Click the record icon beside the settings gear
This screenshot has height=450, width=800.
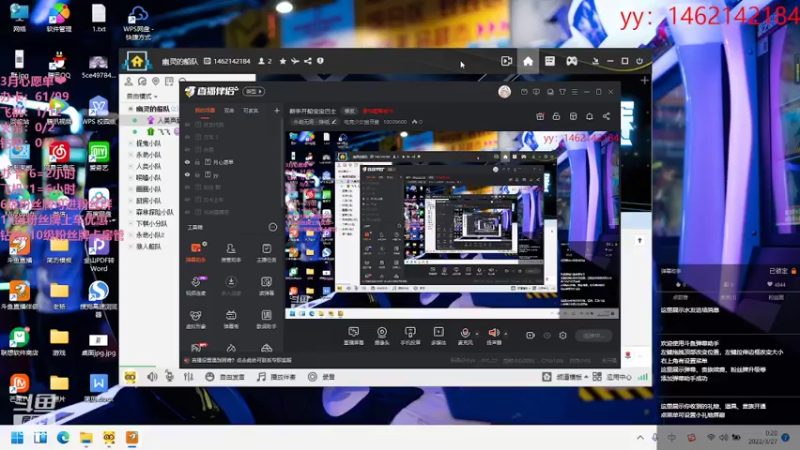(531, 335)
